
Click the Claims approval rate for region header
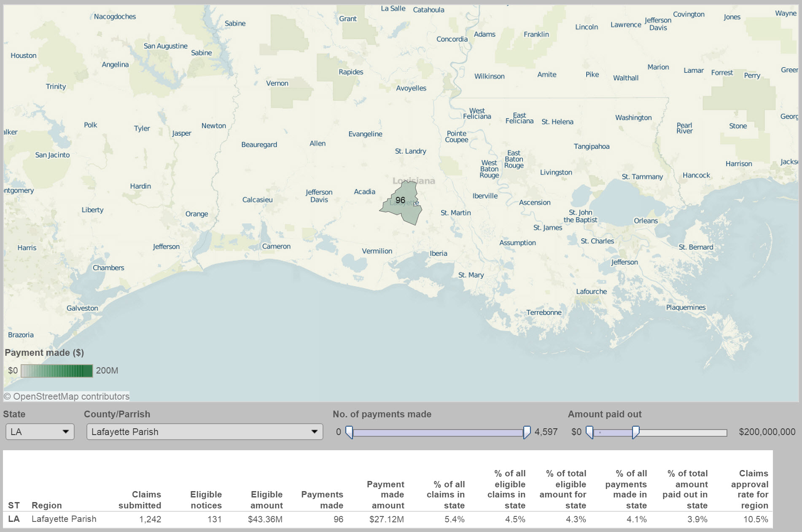coord(750,489)
